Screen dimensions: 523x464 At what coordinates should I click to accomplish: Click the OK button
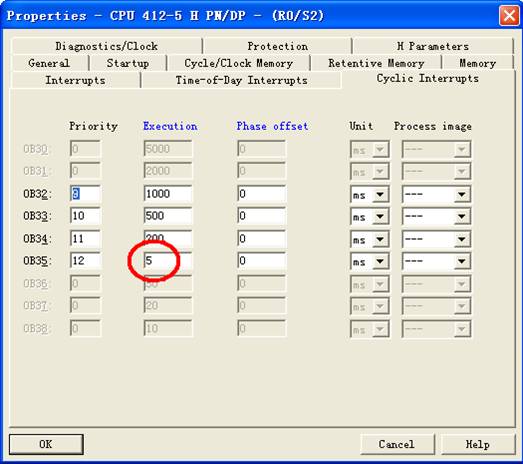click(46, 444)
